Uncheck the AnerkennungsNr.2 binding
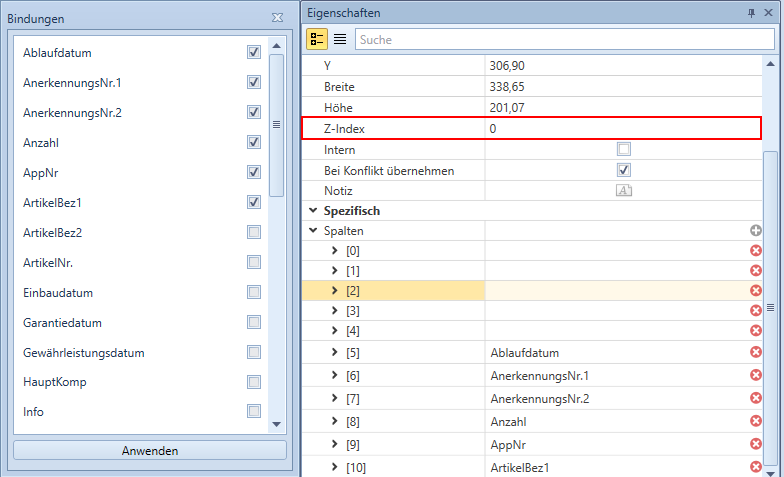The height and width of the screenshot is (477, 784). 254,112
